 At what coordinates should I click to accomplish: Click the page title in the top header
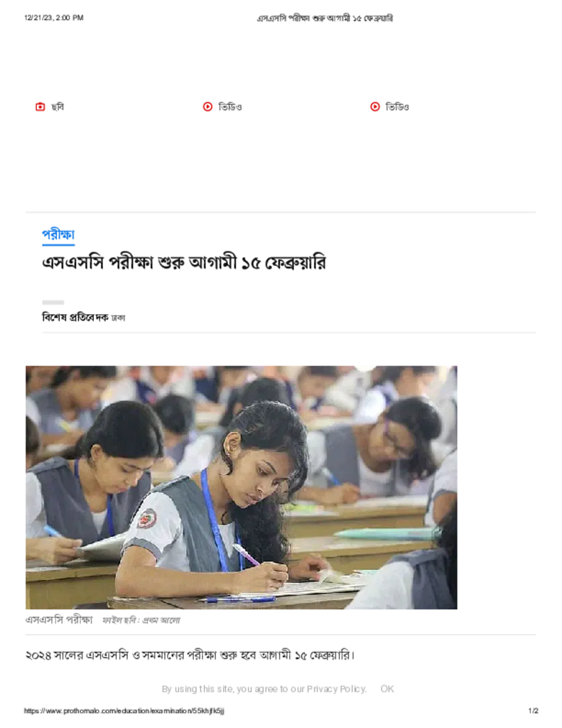[x=325, y=18]
